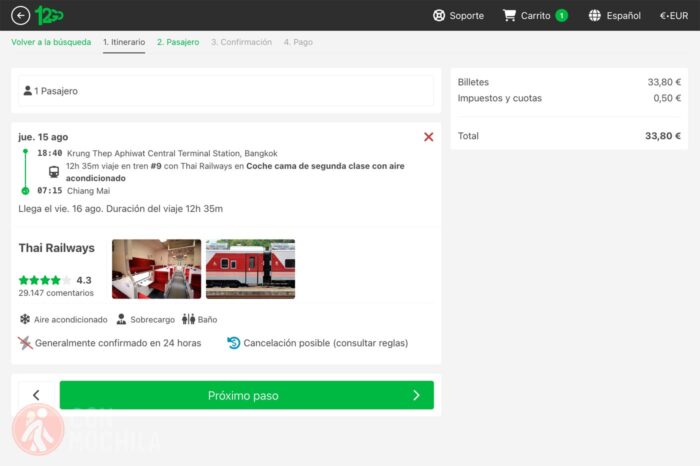This screenshot has height=466, width=700.
Task: Select the 1. Itinerario tab
Action: coord(124,42)
